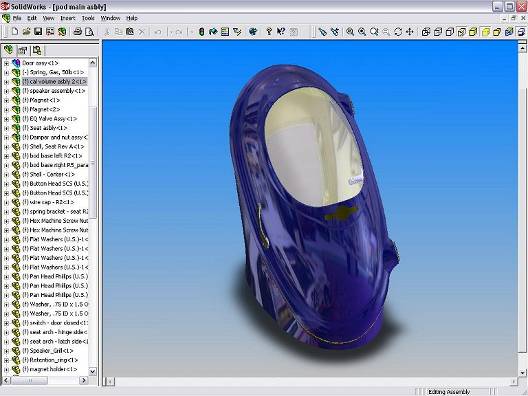Open the Insert menu
This screenshot has height=396, width=528.
pos(68,18)
